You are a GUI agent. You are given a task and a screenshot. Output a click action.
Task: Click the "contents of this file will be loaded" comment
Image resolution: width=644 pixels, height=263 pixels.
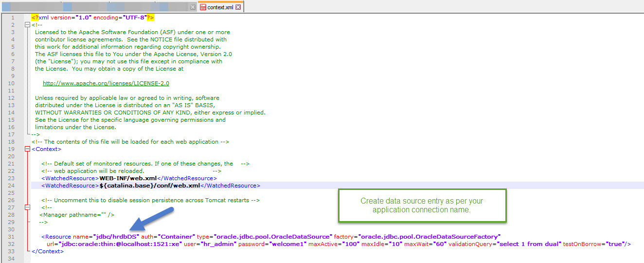click(130, 142)
